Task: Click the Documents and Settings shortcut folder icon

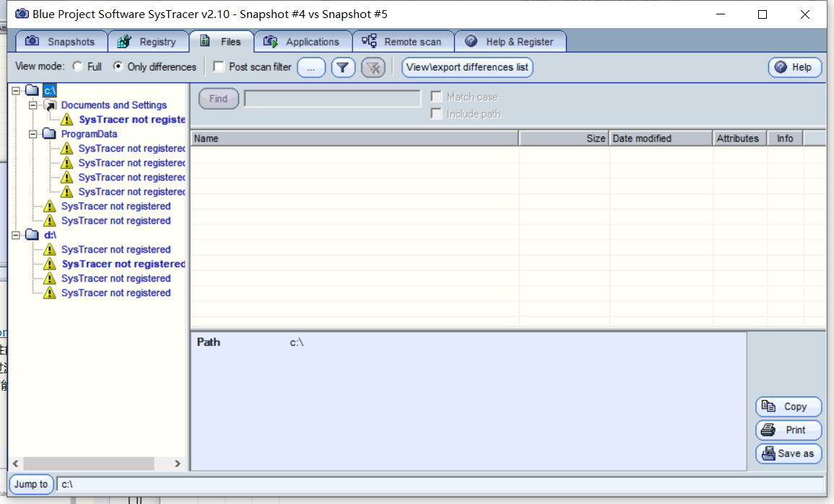Action: 50,105
